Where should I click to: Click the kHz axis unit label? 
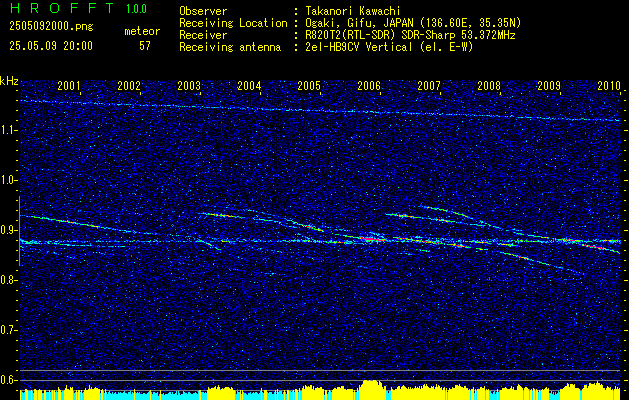pos(9,81)
